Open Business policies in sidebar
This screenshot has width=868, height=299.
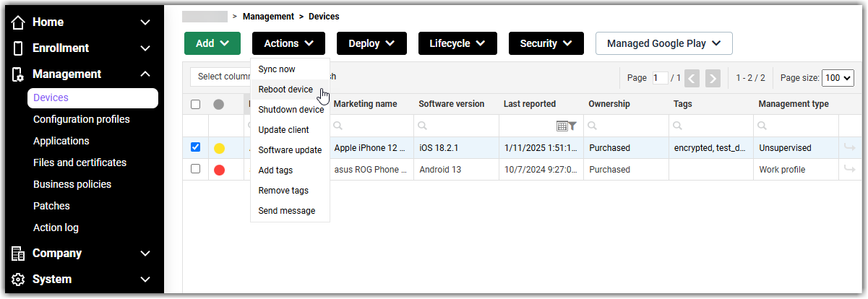pos(72,184)
